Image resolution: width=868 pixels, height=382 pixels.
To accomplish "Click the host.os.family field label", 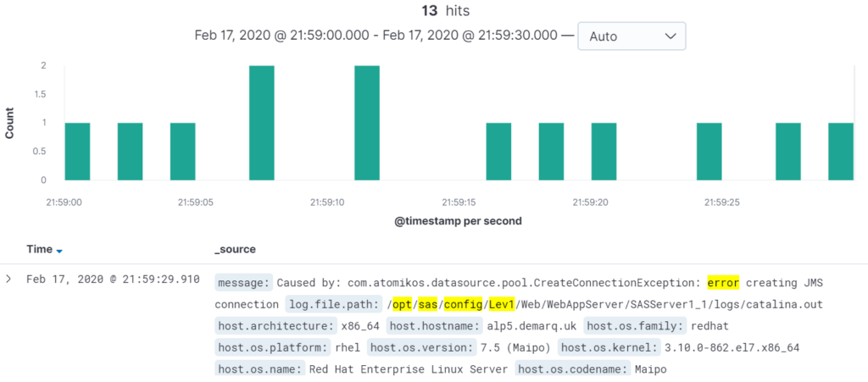I will point(635,326).
